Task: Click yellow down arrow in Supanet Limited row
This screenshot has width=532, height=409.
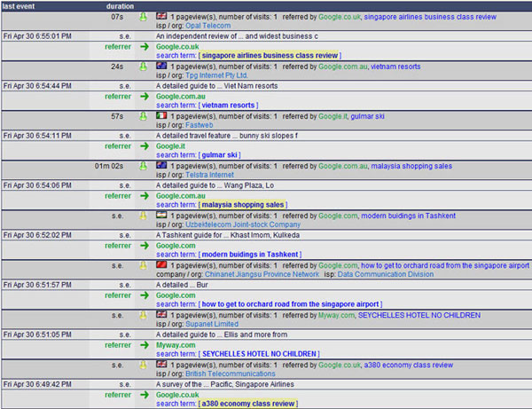Action: coord(143,315)
